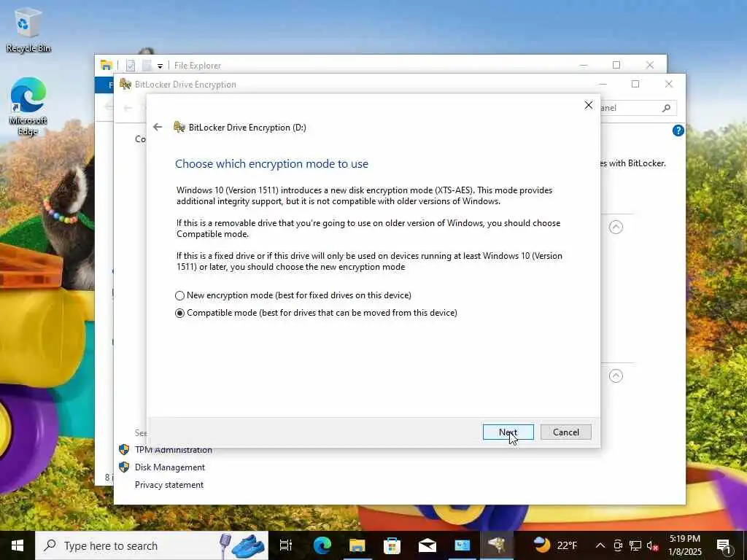Open help in BitLocker Control Panel window
Image resolution: width=747 pixels, height=560 pixels.
point(678,131)
